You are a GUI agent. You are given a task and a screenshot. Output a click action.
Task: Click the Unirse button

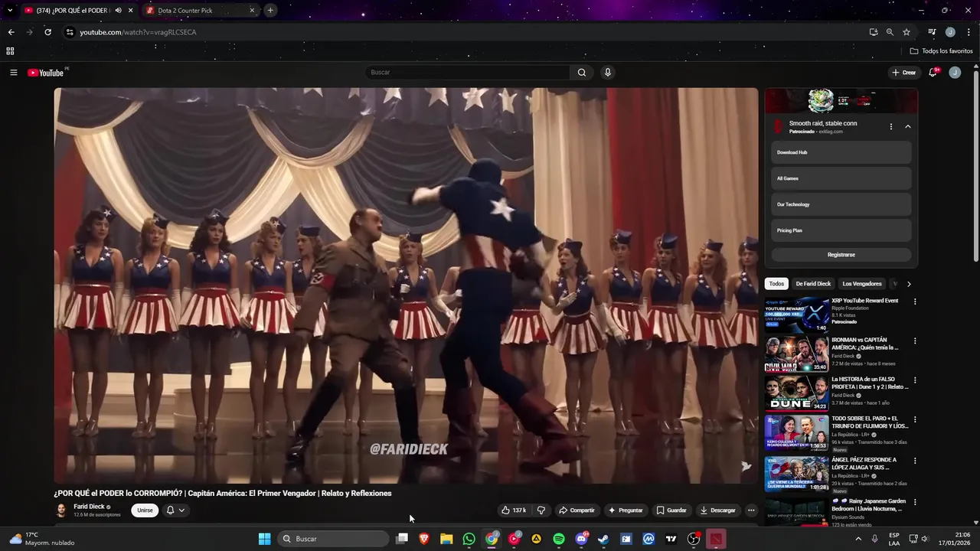click(x=145, y=510)
